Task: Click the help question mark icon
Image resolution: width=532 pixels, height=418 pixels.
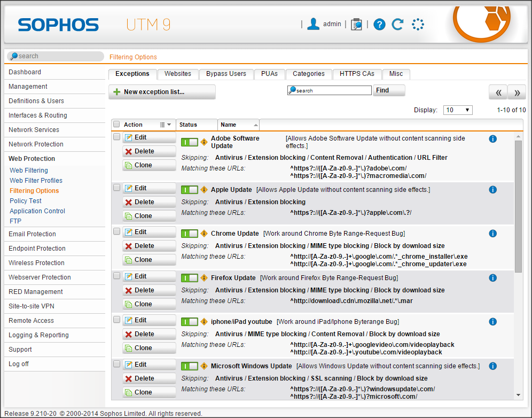Action: click(379, 24)
